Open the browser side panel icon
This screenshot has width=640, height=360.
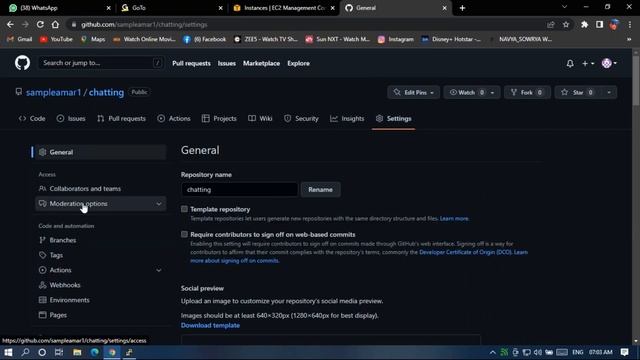(x=599, y=24)
